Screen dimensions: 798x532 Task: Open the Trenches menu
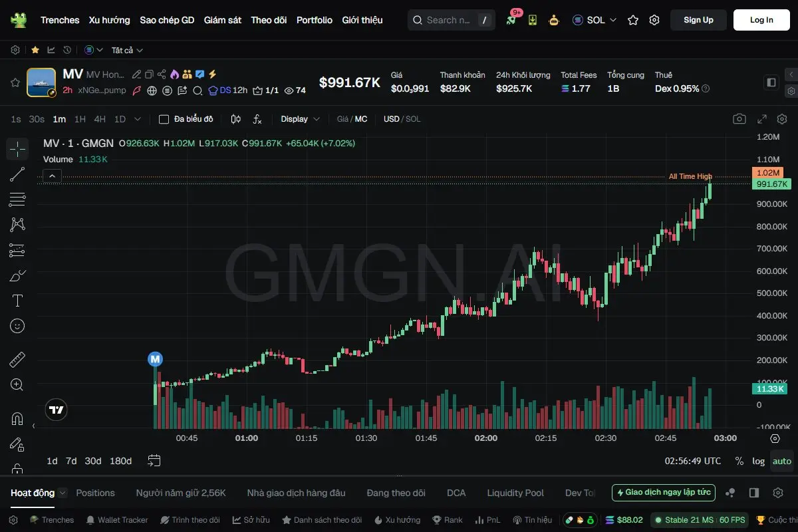pos(60,20)
